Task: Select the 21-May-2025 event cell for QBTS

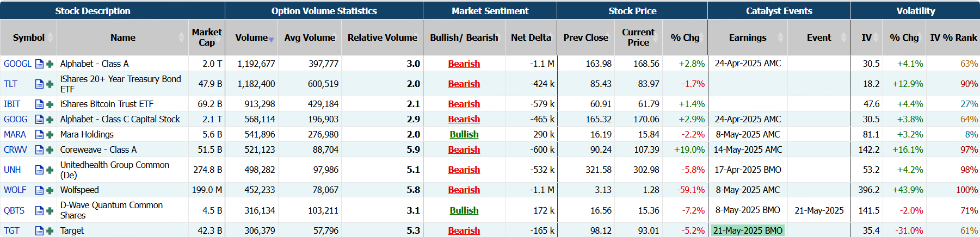Action: 819,210
